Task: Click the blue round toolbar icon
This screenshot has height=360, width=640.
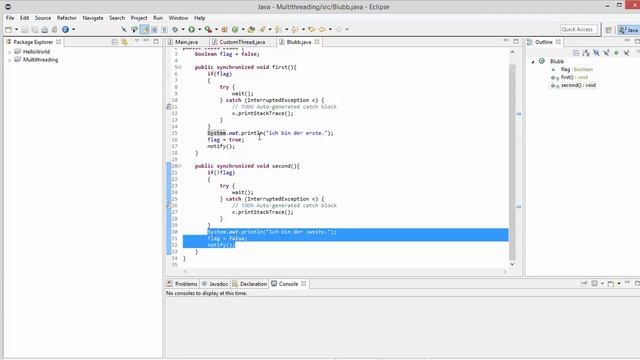Action: [x=65, y=29]
